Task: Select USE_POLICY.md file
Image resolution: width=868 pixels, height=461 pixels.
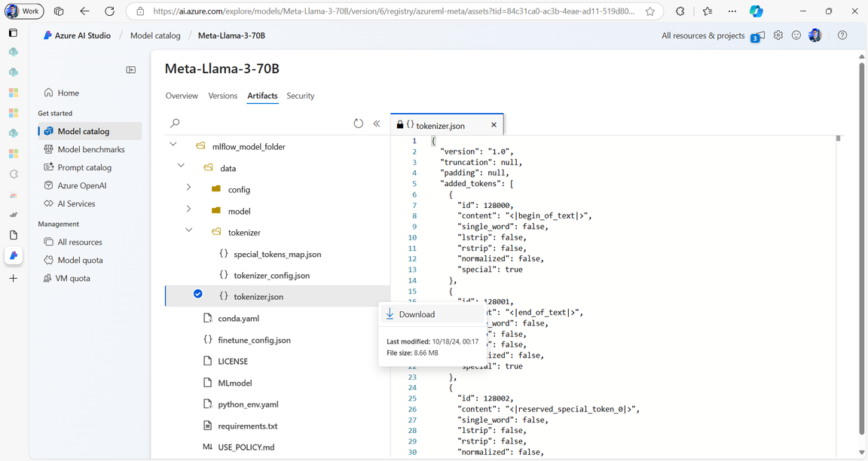Action: 246,447
